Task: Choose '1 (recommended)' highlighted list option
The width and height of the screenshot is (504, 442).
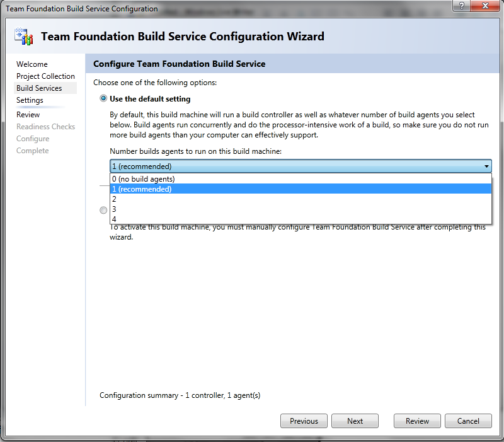Action: (x=301, y=189)
